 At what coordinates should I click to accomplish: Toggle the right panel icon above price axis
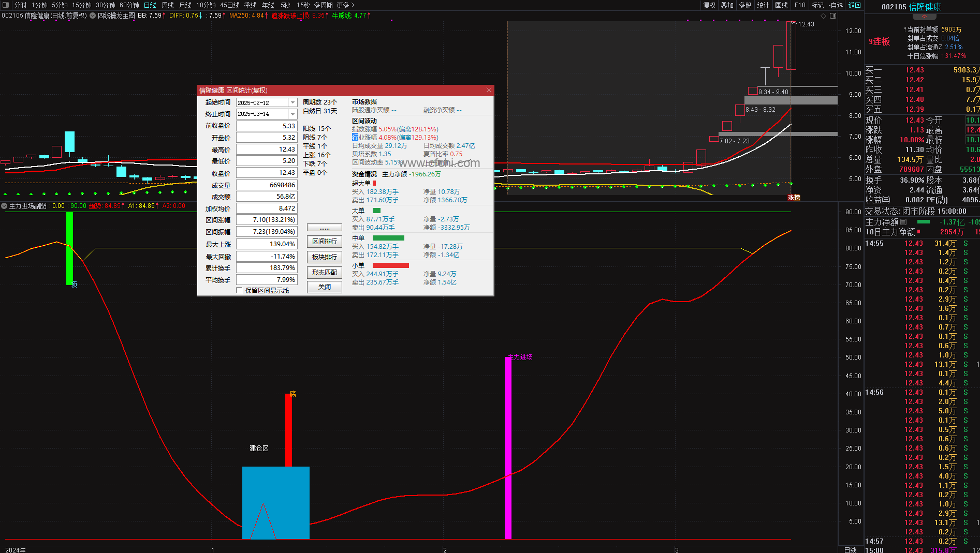(833, 16)
